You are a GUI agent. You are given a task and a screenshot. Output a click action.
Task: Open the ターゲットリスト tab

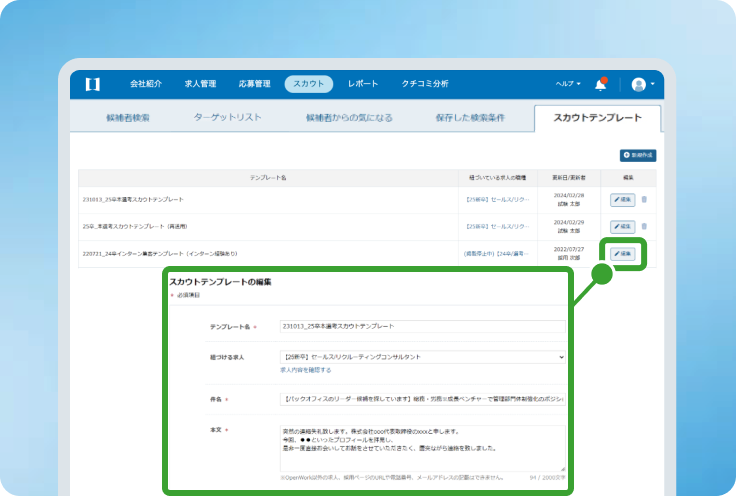pos(227,117)
